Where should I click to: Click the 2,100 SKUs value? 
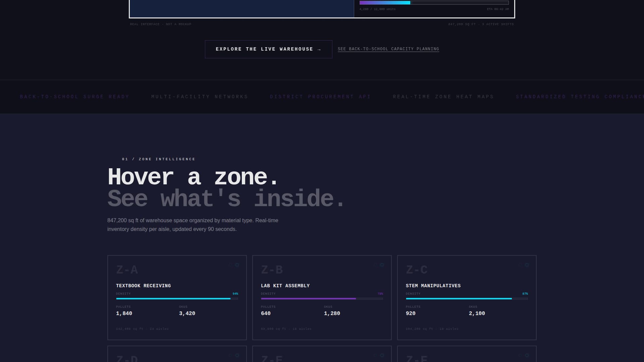click(477, 313)
